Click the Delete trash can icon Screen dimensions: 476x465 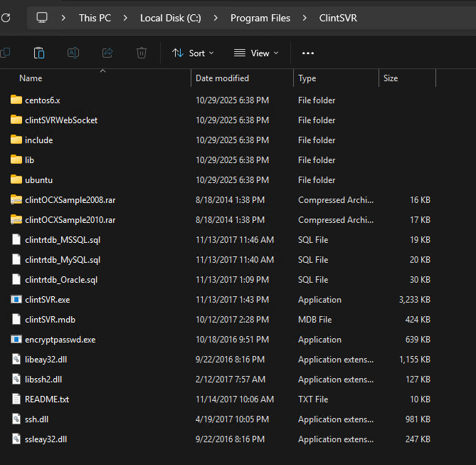click(142, 53)
